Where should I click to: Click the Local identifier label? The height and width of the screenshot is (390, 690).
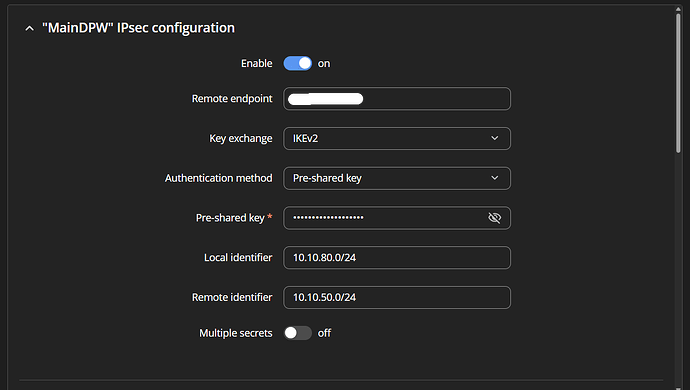coord(238,258)
